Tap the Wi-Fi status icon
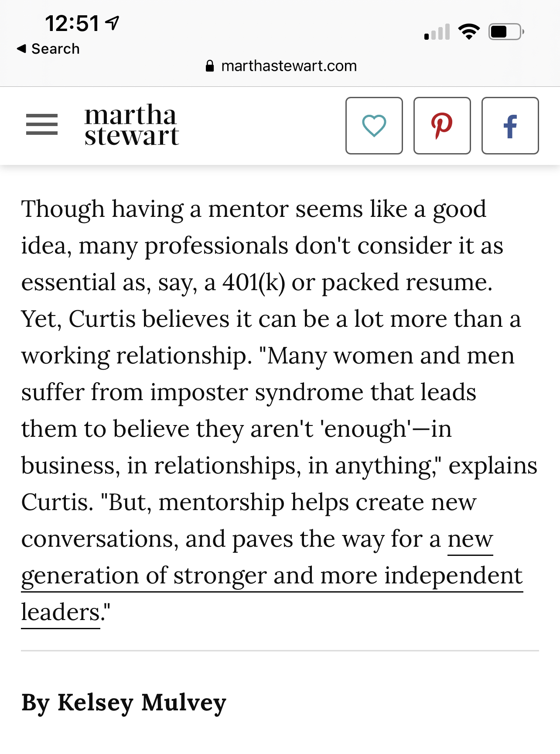 pos(469,32)
